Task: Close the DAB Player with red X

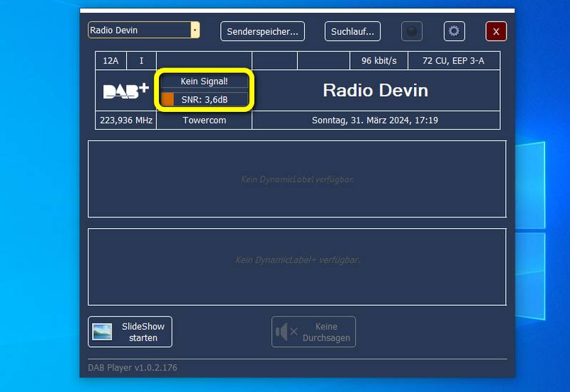Action: click(496, 31)
